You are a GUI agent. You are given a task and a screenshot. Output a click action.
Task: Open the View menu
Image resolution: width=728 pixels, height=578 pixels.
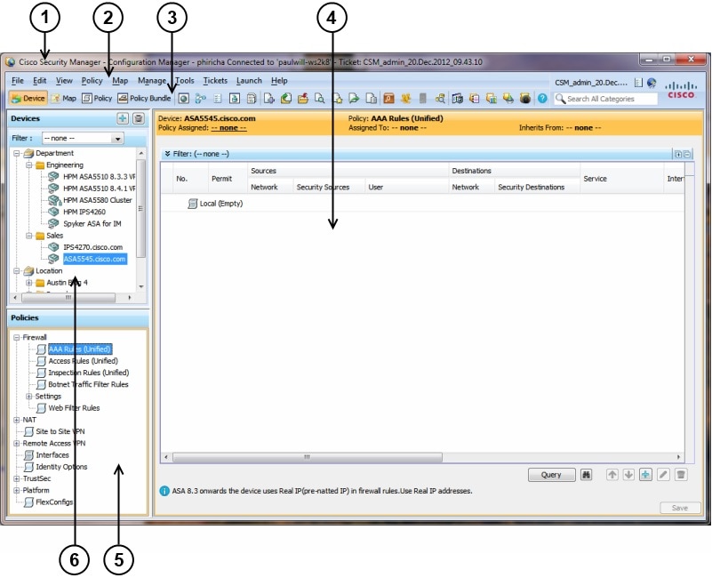[64, 80]
